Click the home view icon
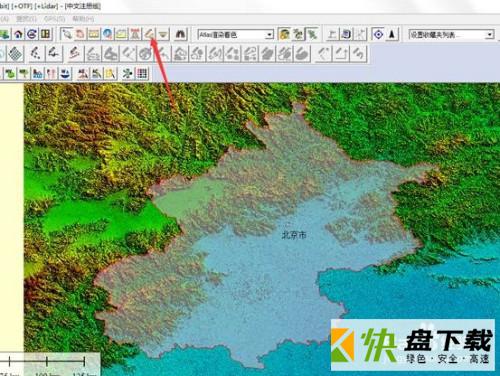The height and width of the screenshot is (376, 500). point(18,34)
